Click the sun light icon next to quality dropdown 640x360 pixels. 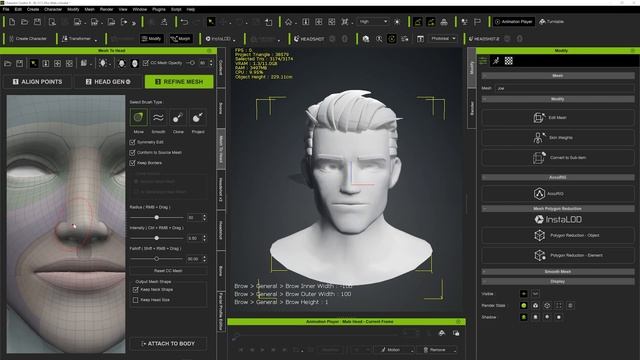click(x=397, y=22)
